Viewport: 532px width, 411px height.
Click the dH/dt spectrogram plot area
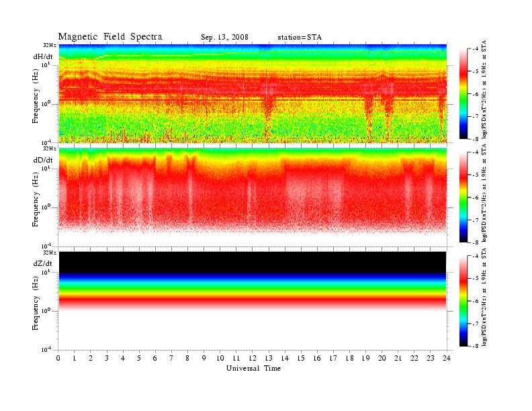pos(253,93)
